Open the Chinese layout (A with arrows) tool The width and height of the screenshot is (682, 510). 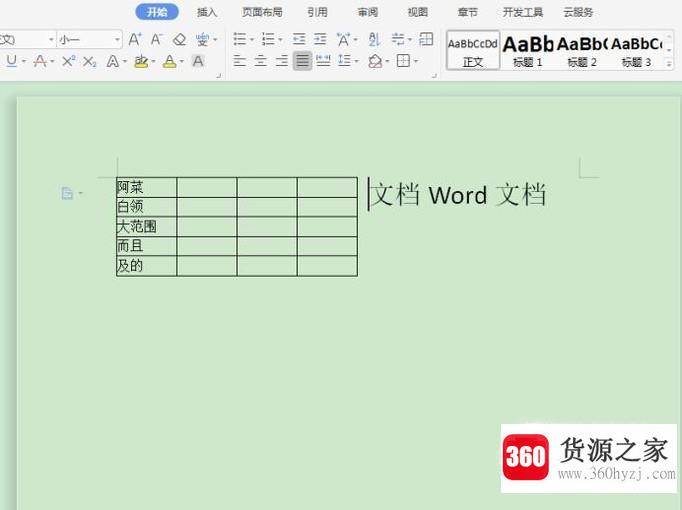pos(344,40)
